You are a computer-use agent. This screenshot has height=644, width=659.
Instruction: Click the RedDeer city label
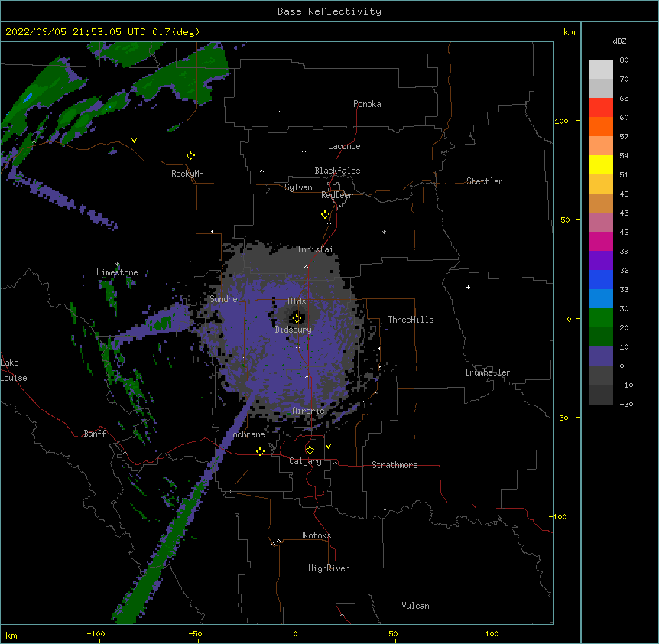[336, 195]
